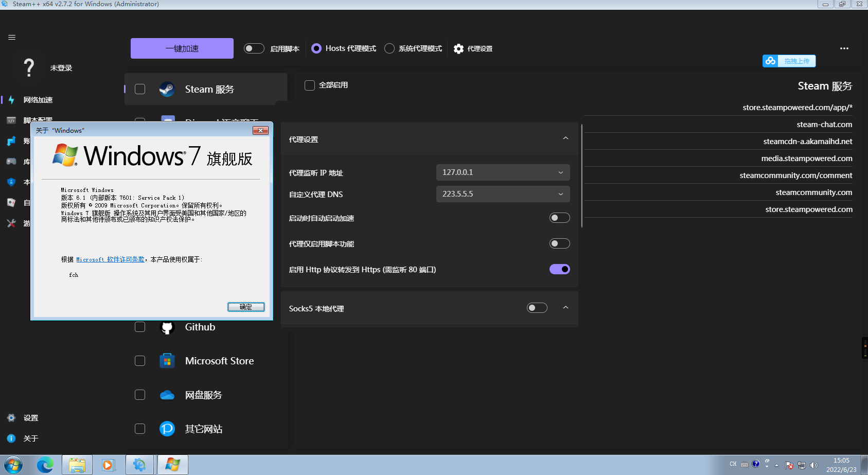Collapse the 代理设置 section chevron
Screen dimensions: 868x475
(565, 138)
